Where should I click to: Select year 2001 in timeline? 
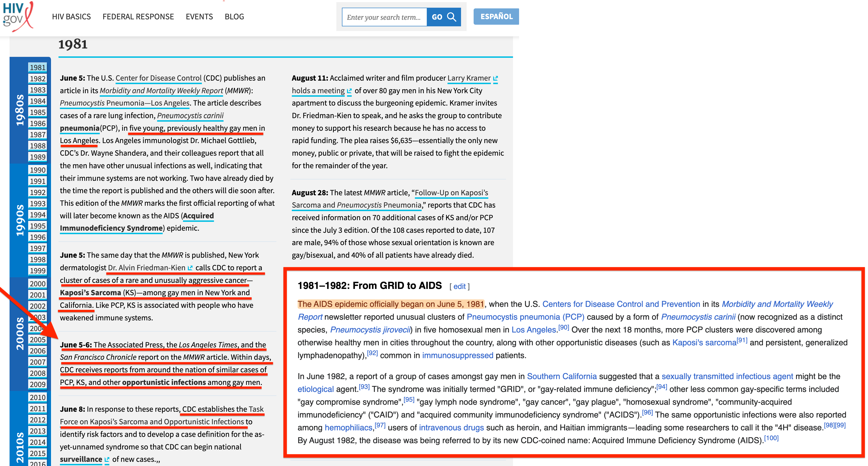click(37, 295)
